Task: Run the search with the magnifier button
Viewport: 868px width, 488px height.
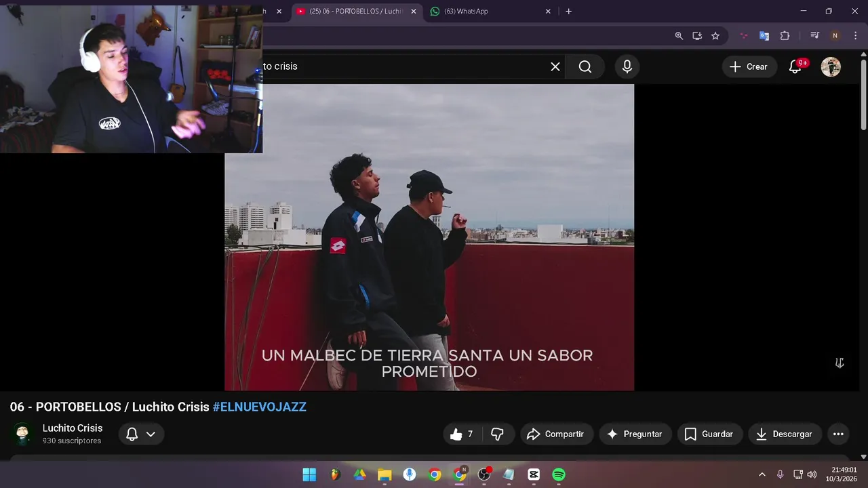Action: 585,66
